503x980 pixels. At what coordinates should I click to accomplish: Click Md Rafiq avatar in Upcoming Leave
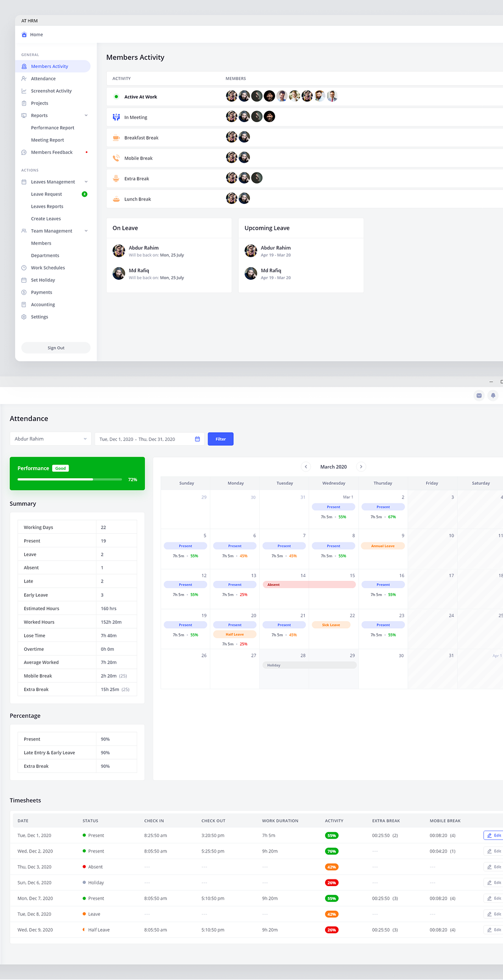(251, 273)
